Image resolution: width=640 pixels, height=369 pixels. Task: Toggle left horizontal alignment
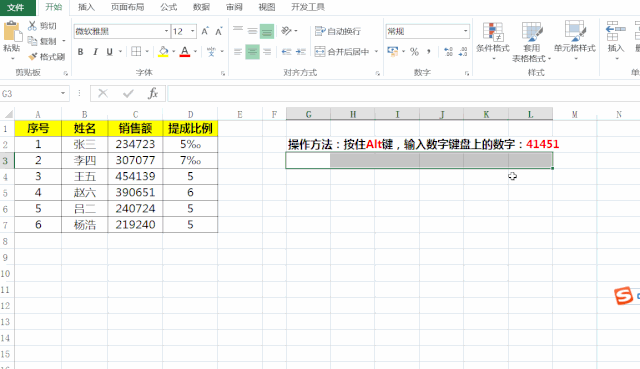click(238, 51)
